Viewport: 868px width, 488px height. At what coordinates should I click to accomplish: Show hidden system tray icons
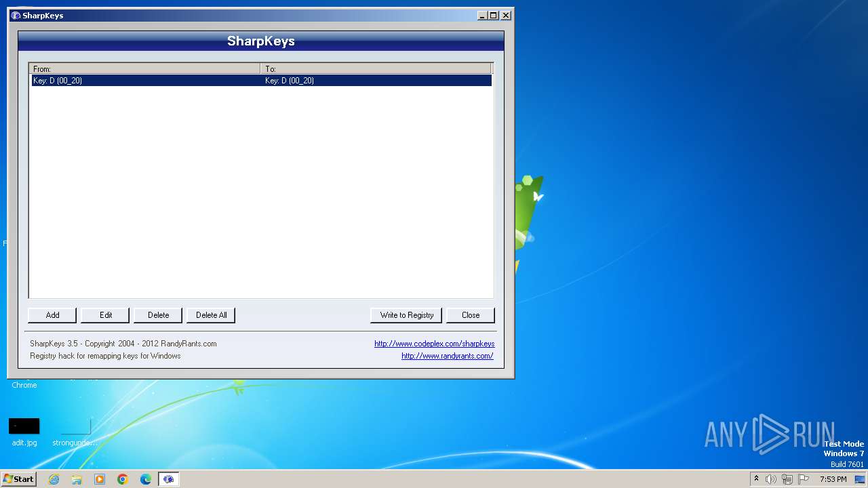click(x=756, y=479)
